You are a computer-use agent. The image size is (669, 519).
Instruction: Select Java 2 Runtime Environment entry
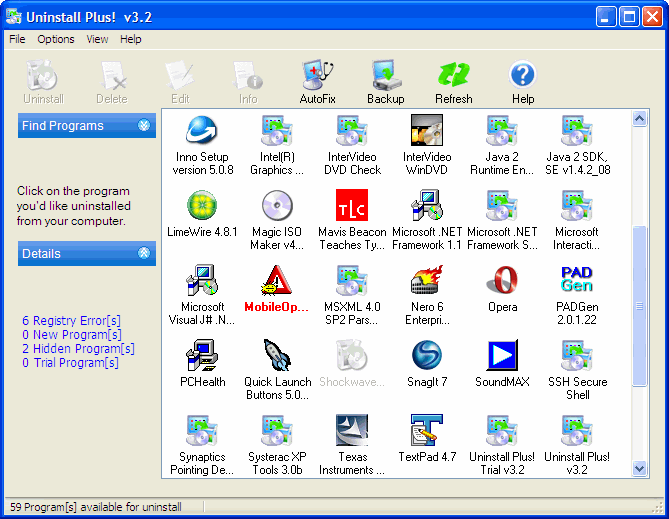pyautogui.click(x=502, y=145)
